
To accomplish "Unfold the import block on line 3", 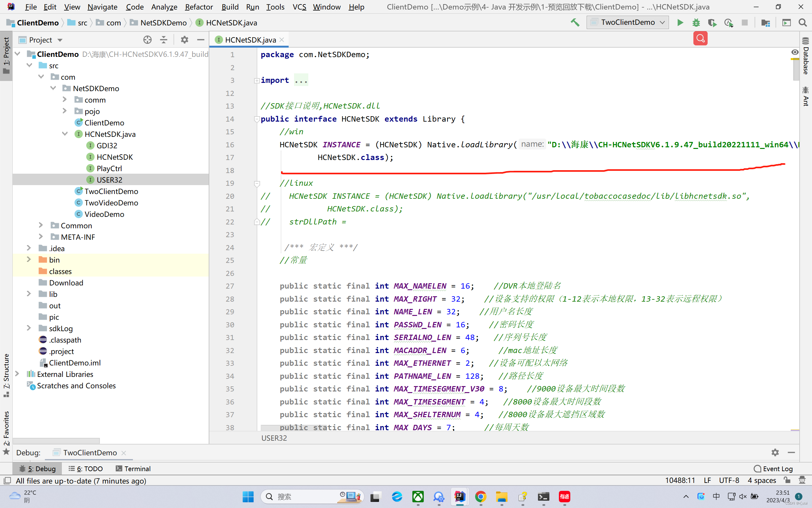I will click(x=257, y=80).
